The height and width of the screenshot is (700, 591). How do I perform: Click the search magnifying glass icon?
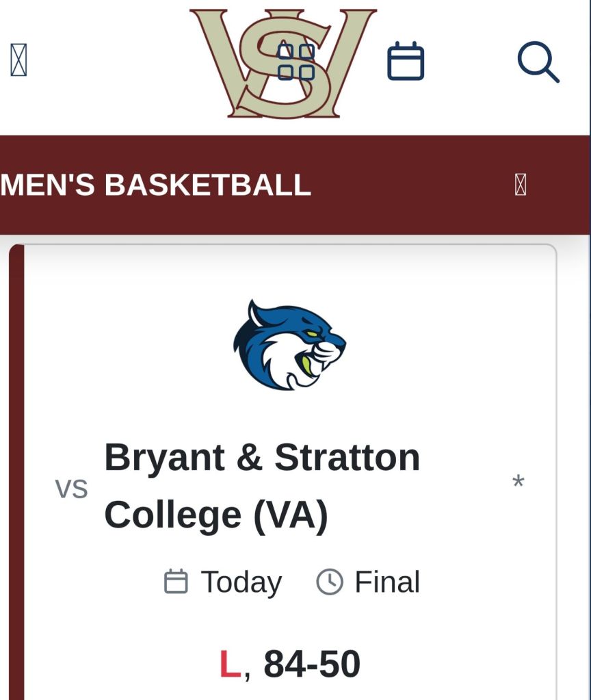pos(538,62)
